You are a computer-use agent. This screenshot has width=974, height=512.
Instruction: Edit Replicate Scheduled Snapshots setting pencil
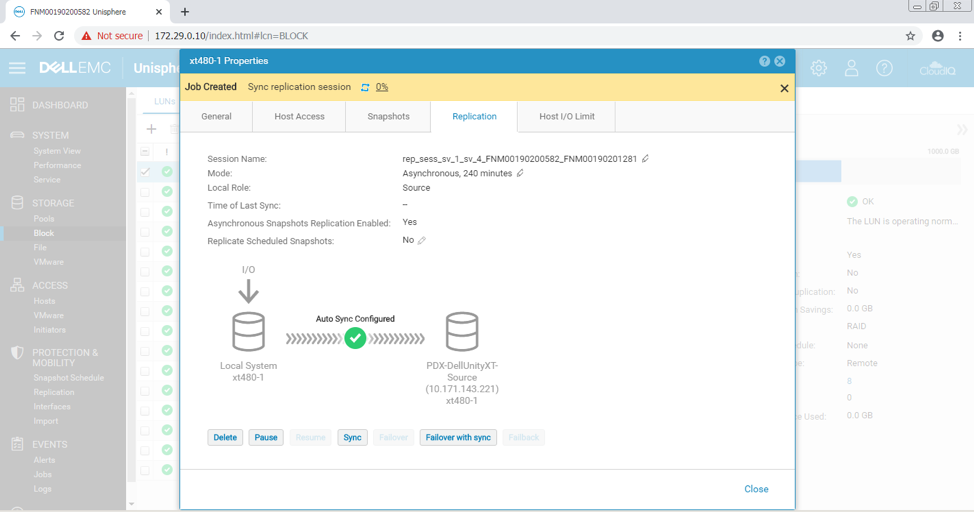coord(422,241)
